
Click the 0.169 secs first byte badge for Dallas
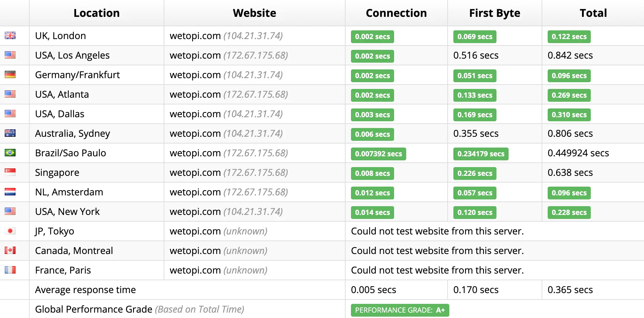(475, 115)
